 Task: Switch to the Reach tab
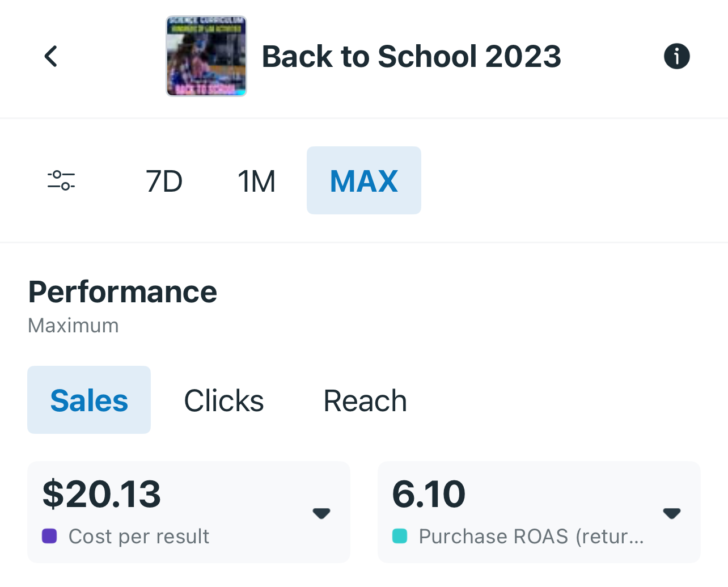(365, 401)
